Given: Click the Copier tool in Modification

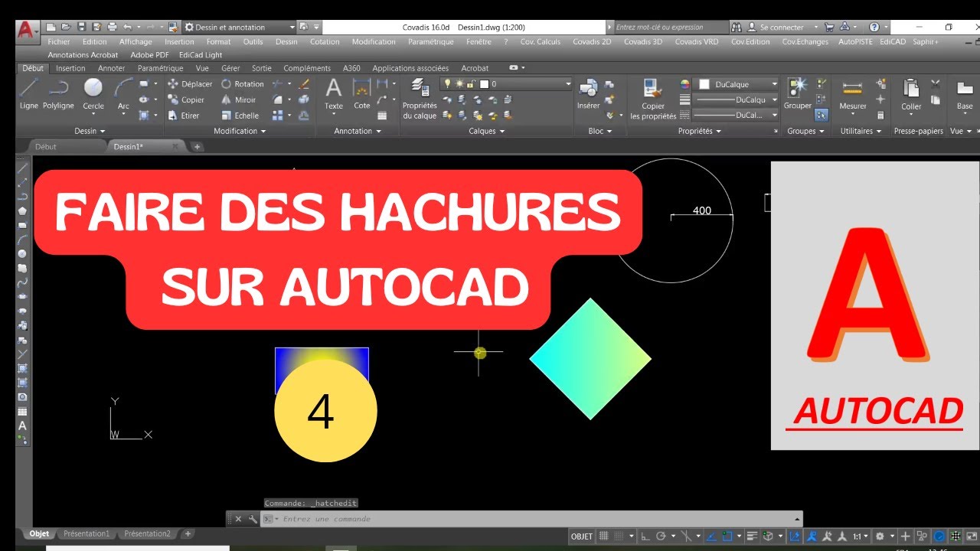Looking at the screenshot, I should point(186,99).
